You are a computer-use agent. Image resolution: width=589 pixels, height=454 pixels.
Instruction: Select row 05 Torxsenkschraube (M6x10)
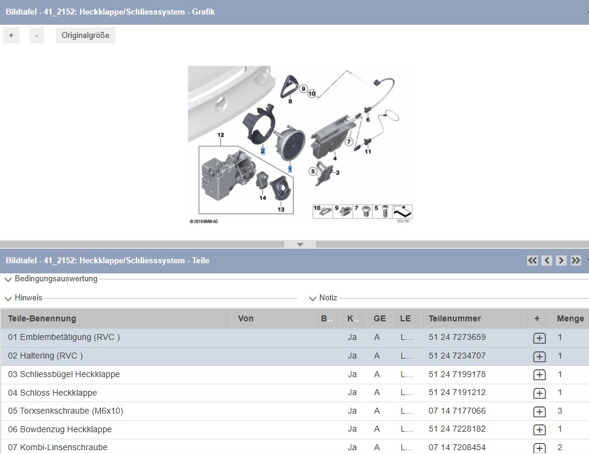295,411
